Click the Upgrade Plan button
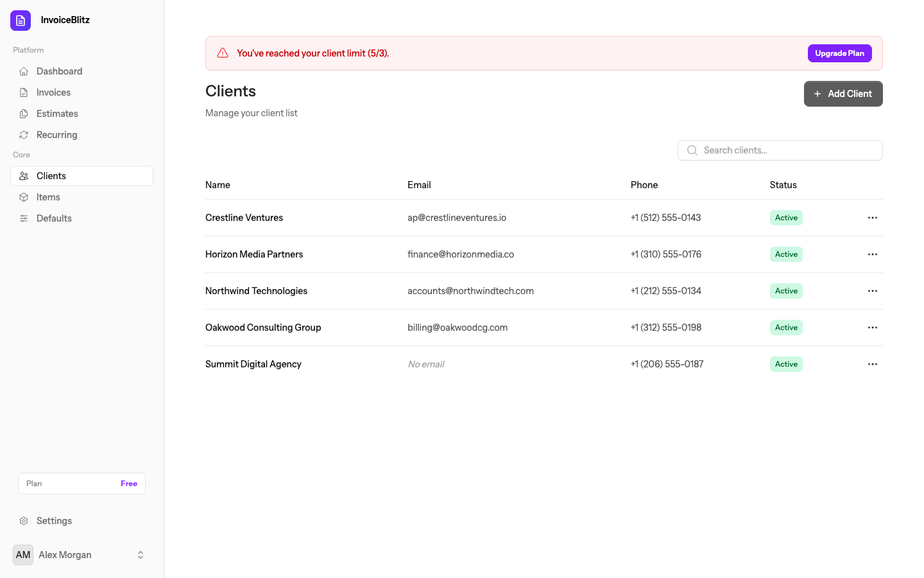924x578 pixels. click(839, 53)
